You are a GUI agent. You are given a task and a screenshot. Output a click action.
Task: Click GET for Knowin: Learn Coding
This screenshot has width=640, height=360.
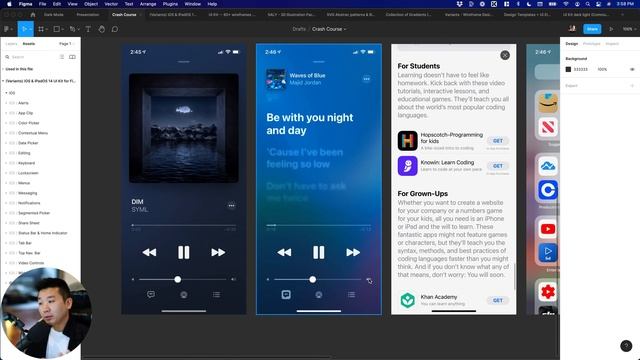tap(498, 166)
